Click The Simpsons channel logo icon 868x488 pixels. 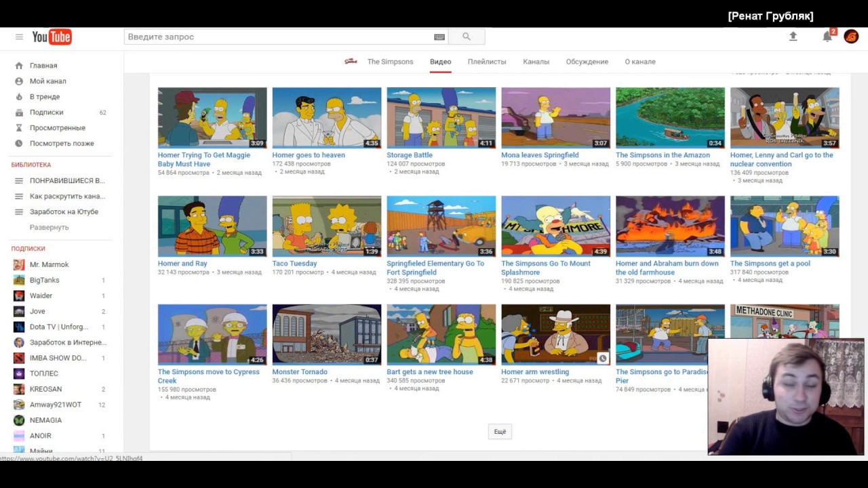point(351,62)
